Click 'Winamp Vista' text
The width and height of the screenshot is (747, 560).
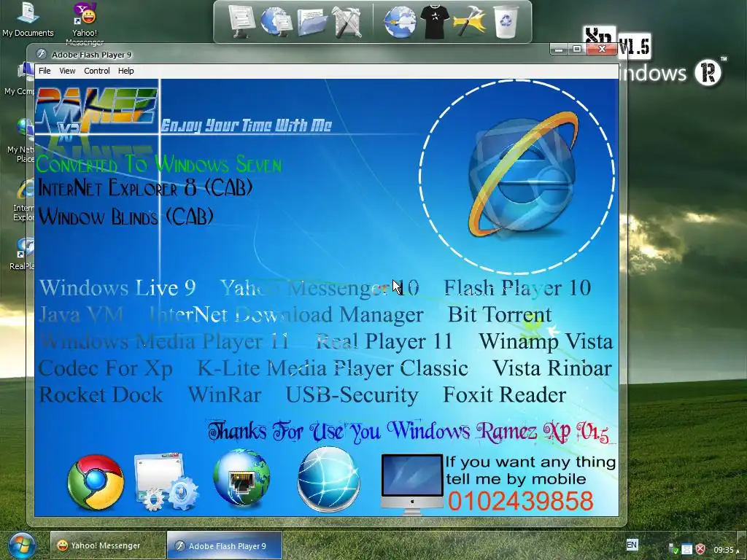click(546, 341)
